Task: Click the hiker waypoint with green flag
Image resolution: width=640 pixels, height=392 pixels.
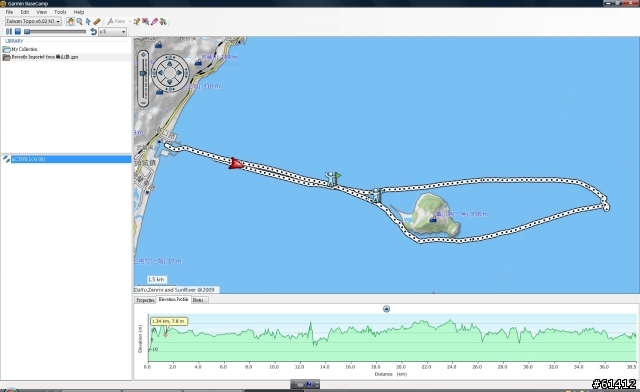Action: (333, 179)
